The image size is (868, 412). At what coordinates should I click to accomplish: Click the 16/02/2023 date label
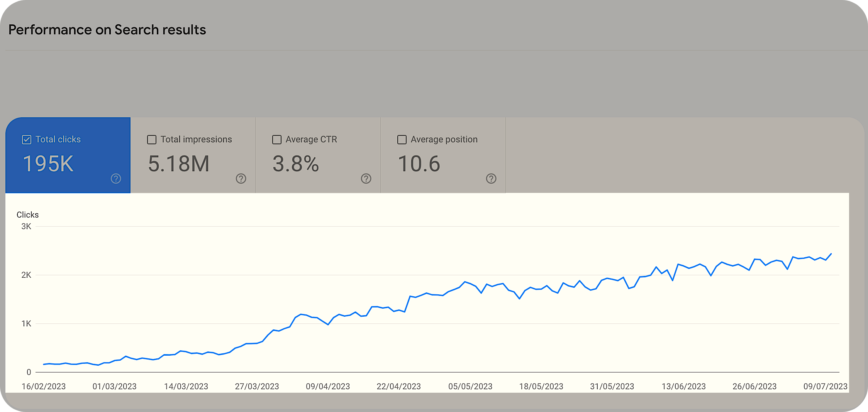(44, 387)
